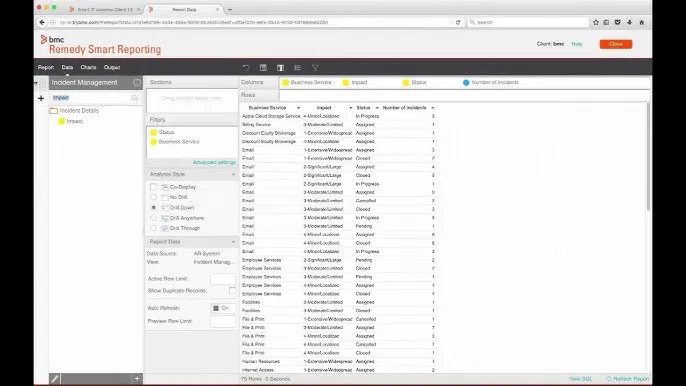
Task: Click the plus icon beside the field search
Action: coord(41,98)
